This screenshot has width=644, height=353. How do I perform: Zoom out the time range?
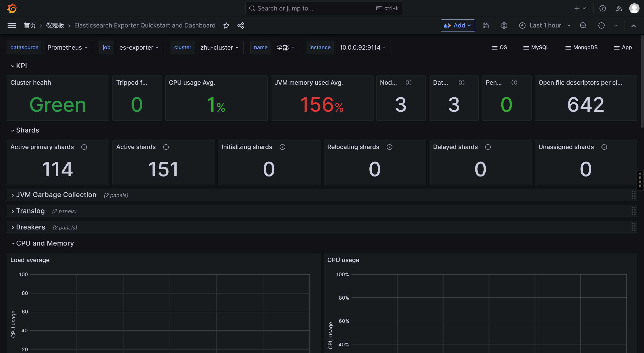coord(583,25)
